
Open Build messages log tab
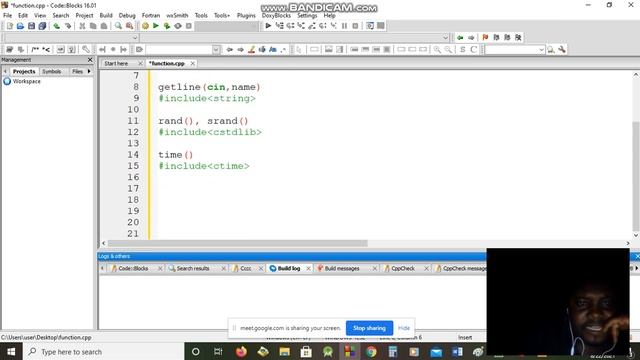[x=342, y=268]
